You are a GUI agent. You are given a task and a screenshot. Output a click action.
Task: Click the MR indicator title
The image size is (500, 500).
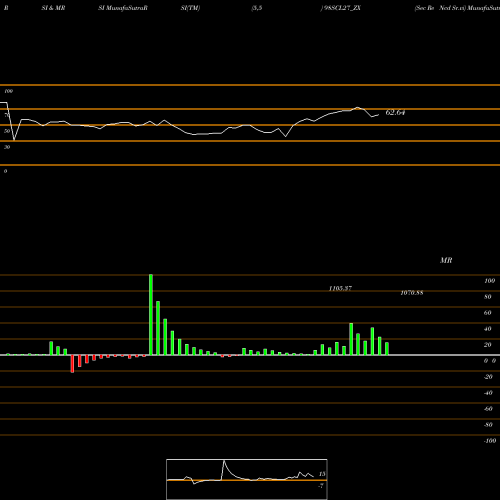click(446, 260)
